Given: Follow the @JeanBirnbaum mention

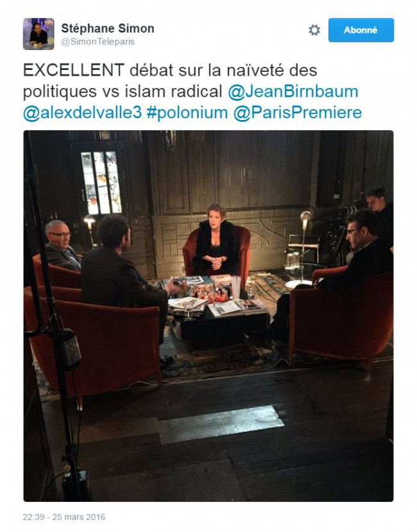Looking at the screenshot, I should [x=293, y=92].
